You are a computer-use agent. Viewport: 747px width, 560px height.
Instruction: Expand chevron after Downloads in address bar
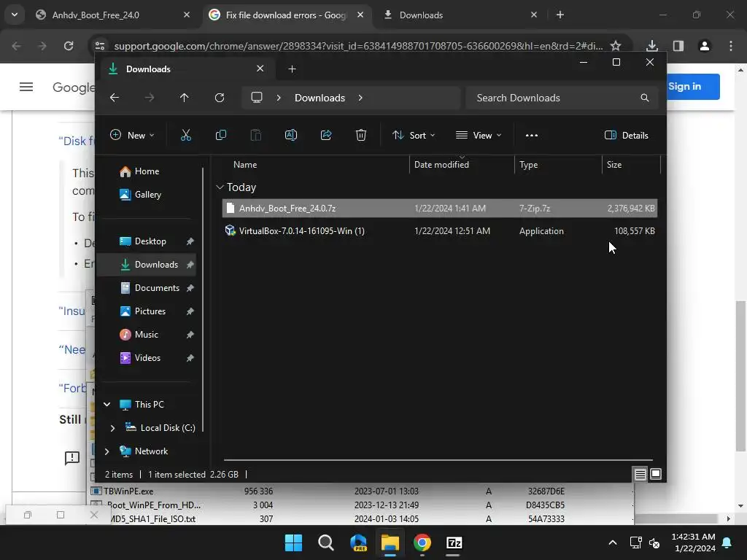click(x=360, y=98)
